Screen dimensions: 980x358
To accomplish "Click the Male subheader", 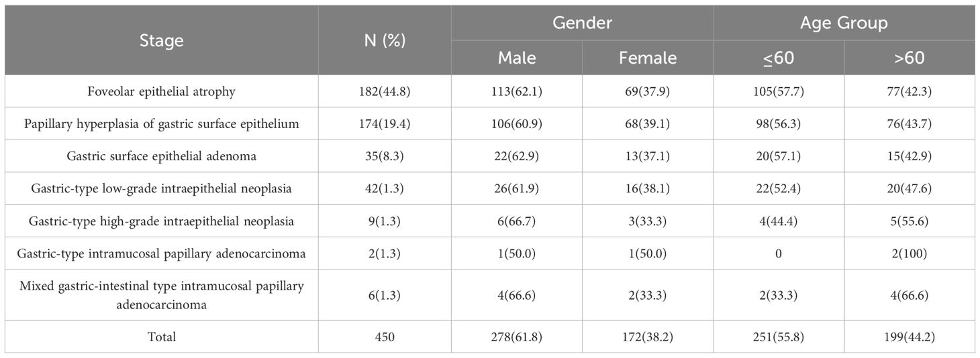I will click(x=517, y=58).
